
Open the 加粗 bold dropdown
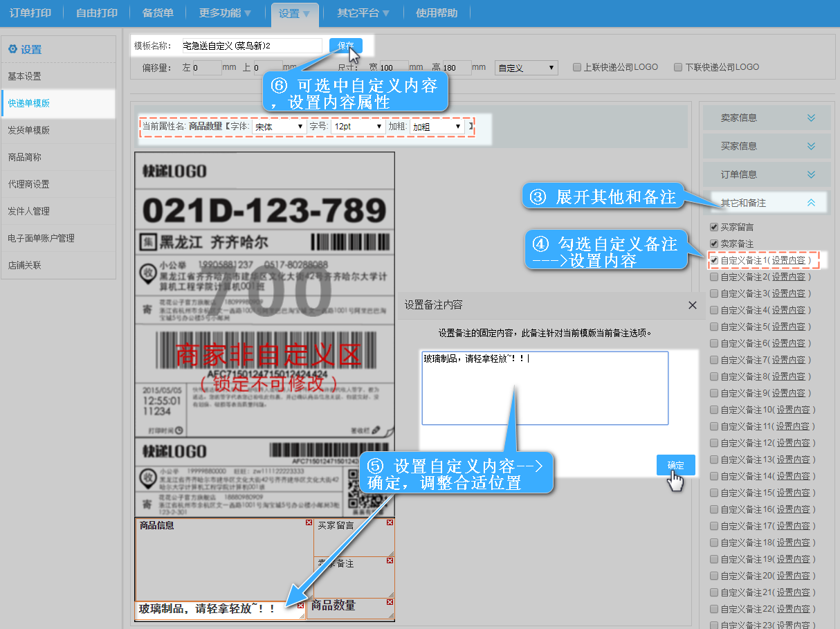pos(437,127)
